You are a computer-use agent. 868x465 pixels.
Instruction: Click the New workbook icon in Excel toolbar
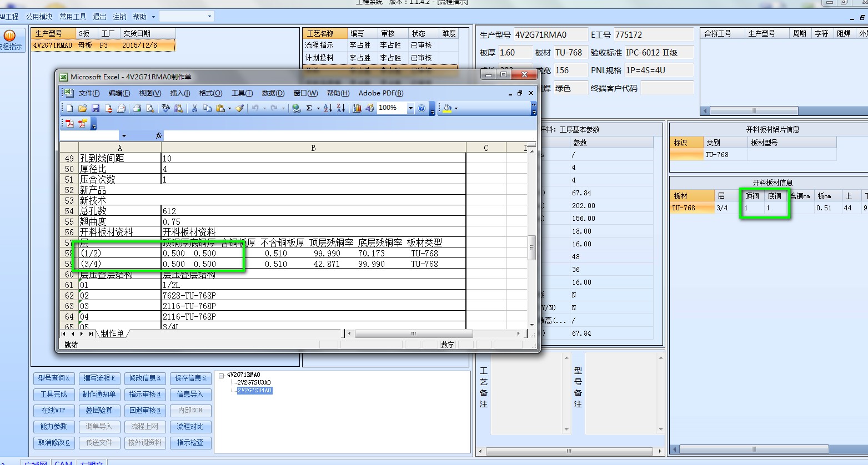69,108
